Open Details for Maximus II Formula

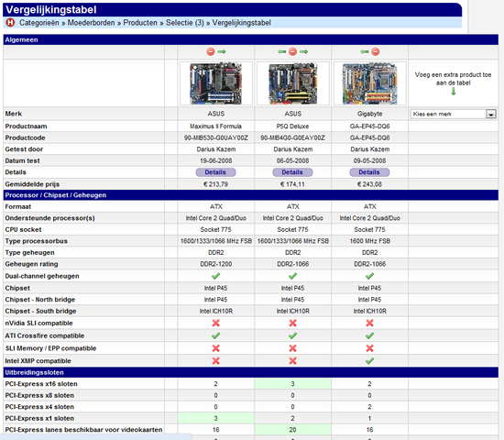click(x=215, y=172)
